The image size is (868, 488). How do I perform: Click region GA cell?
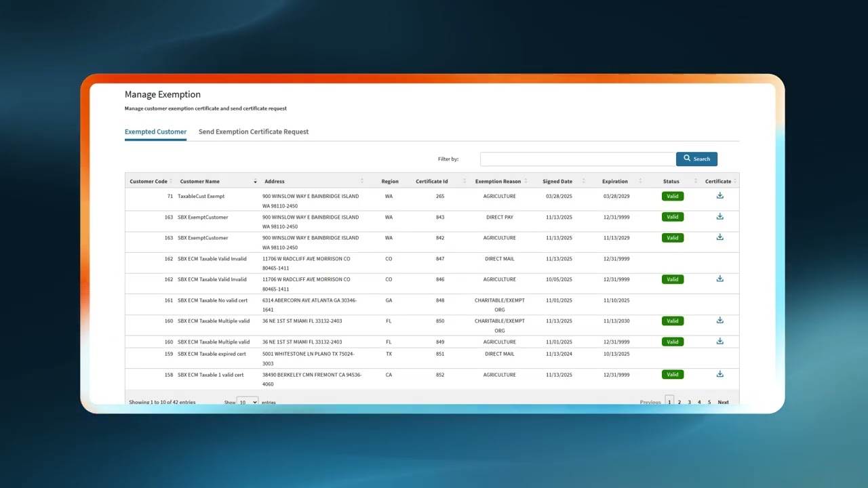[389, 300]
